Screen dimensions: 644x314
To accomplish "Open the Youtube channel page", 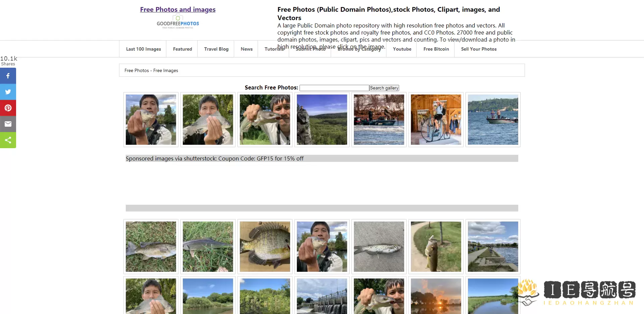I will 402,49.
